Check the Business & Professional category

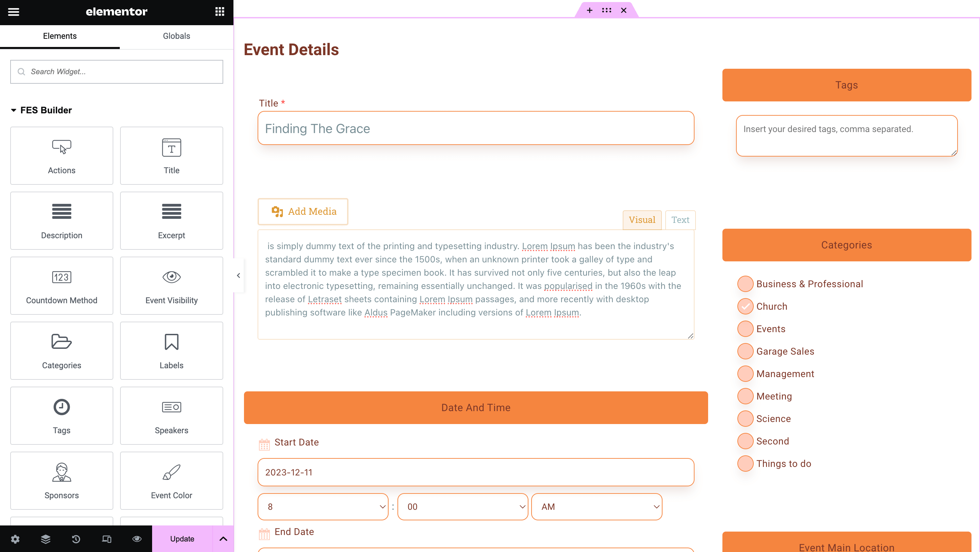coord(745,284)
